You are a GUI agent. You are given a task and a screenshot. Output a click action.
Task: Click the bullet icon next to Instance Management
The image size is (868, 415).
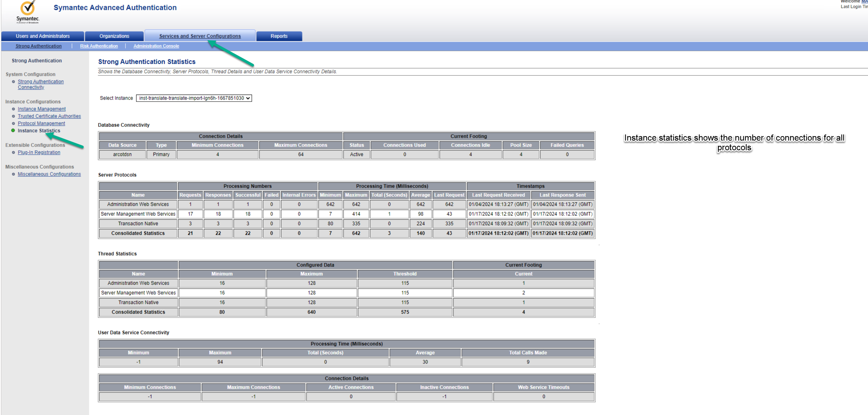click(x=13, y=109)
